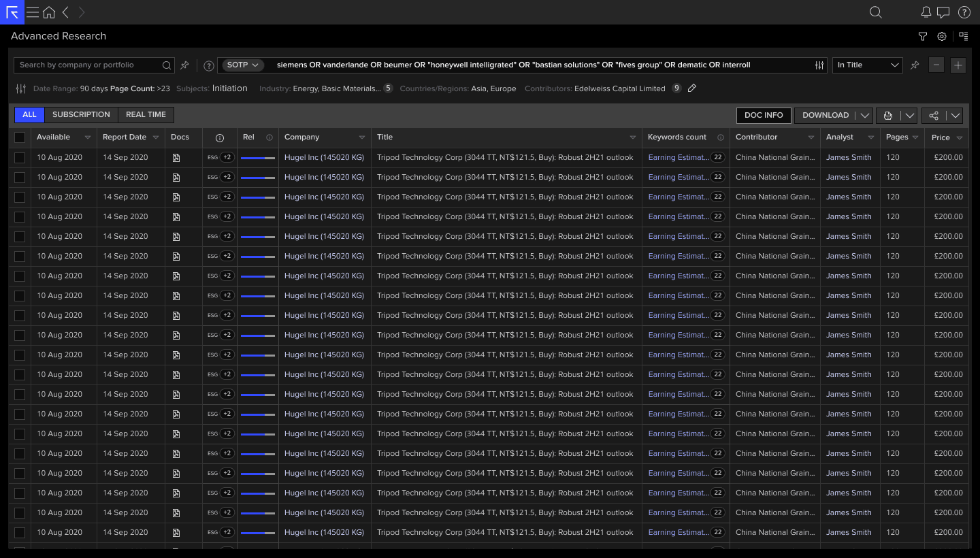980x558 pixels.
Task: Open the hamburger main menu
Action: point(33,12)
